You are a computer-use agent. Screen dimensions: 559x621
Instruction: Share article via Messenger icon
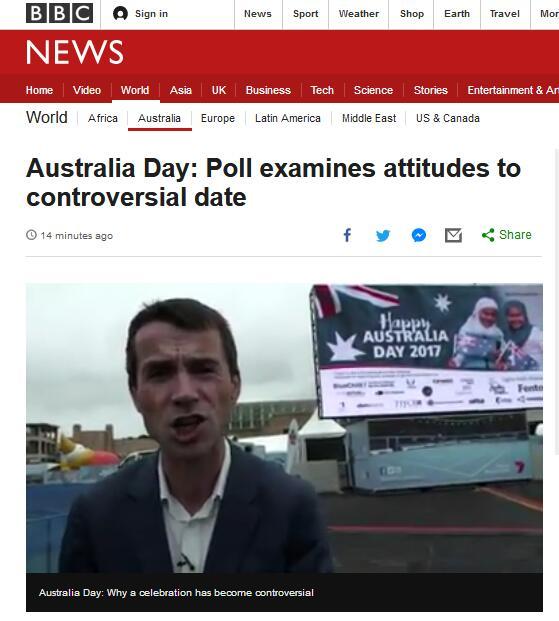click(x=419, y=235)
